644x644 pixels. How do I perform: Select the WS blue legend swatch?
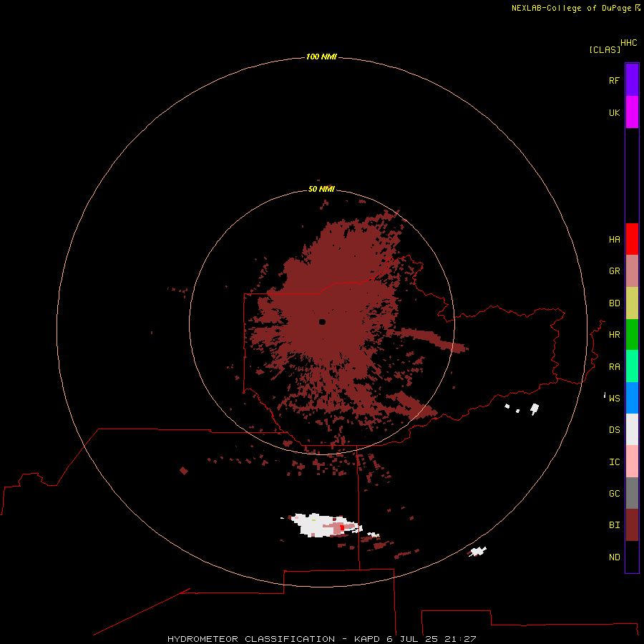tap(632, 398)
